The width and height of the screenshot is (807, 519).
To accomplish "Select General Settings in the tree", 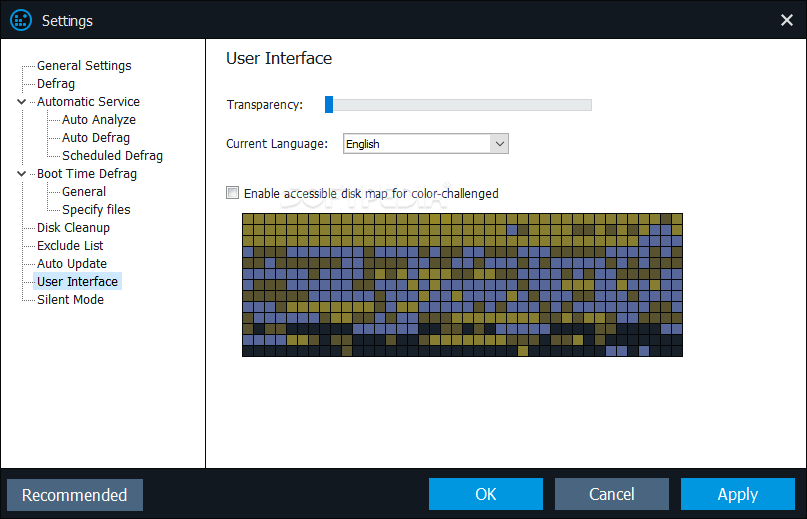I will [84, 65].
